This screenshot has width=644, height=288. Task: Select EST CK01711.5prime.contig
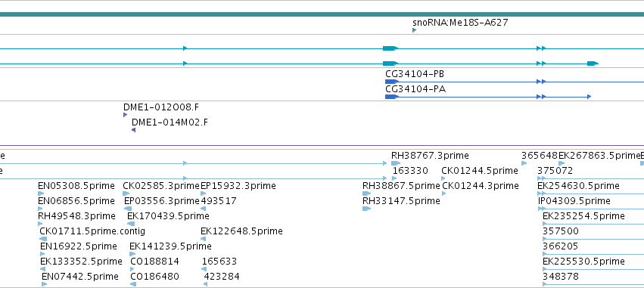pyautogui.click(x=92, y=231)
